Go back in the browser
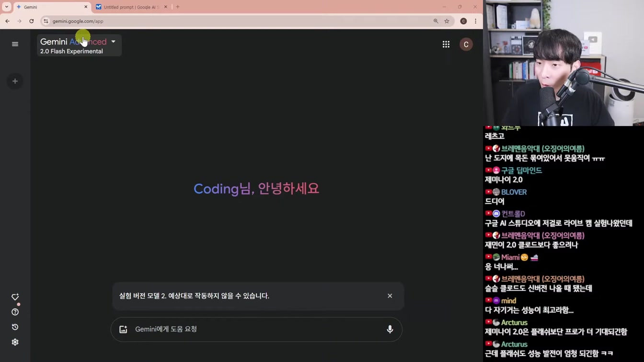 pyautogui.click(x=7, y=21)
